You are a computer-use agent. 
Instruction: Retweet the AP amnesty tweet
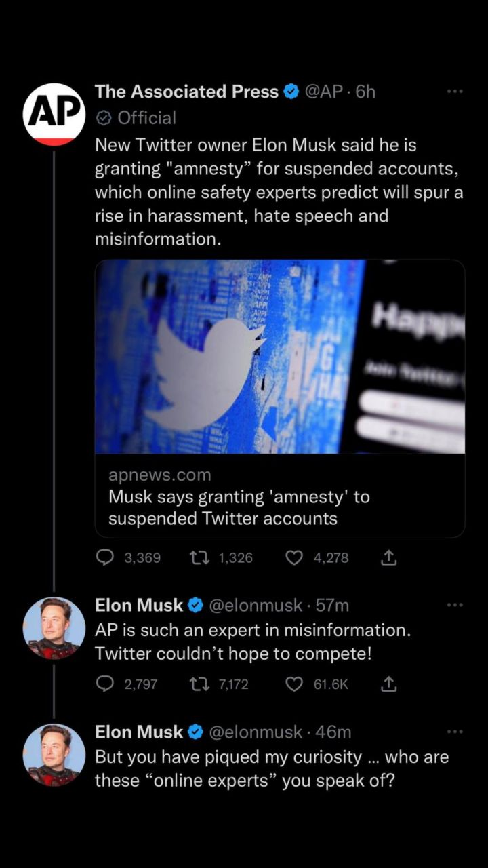[200, 557]
